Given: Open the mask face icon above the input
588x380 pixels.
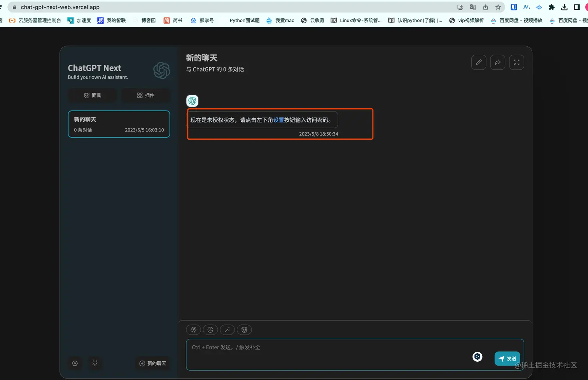Looking at the screenshot, I should (244, 330).
